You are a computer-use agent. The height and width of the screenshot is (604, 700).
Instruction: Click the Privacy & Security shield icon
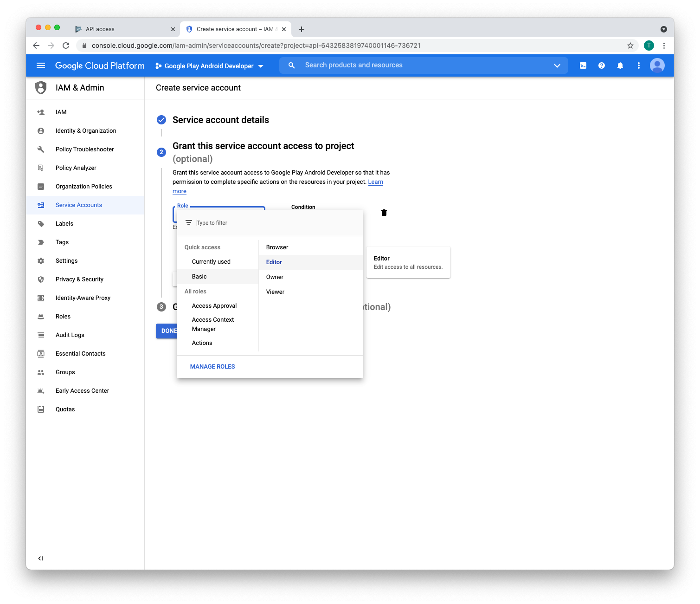41,279
